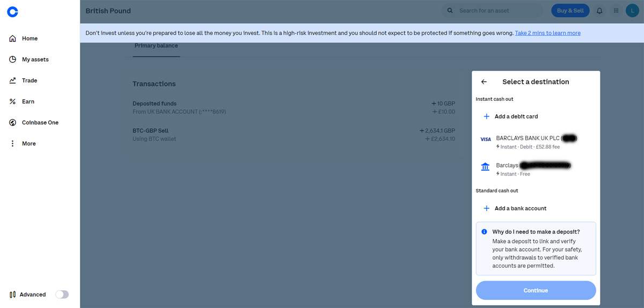
Task: Open notifications bell icon
Action: (x=599, y=11)
